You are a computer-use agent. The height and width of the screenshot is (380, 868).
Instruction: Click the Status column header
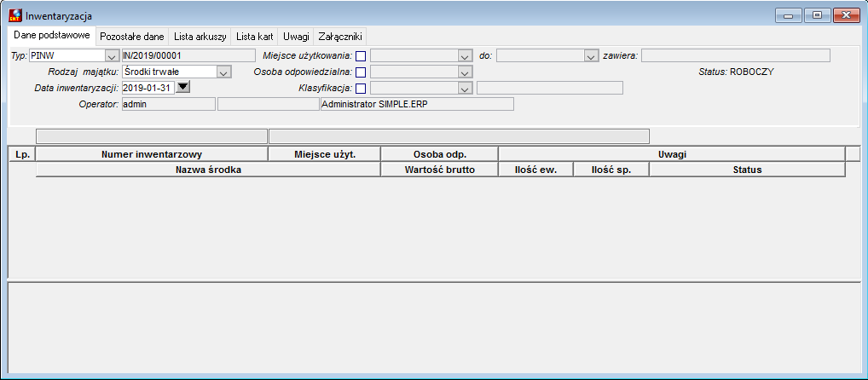[747, 170]
